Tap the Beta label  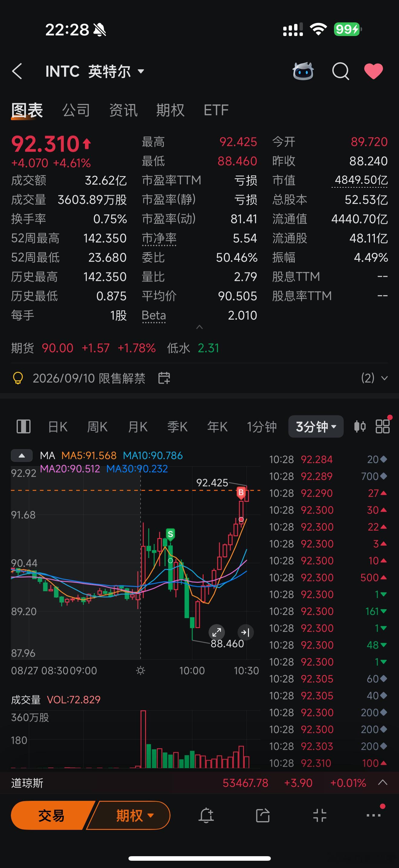pos(154,315)
